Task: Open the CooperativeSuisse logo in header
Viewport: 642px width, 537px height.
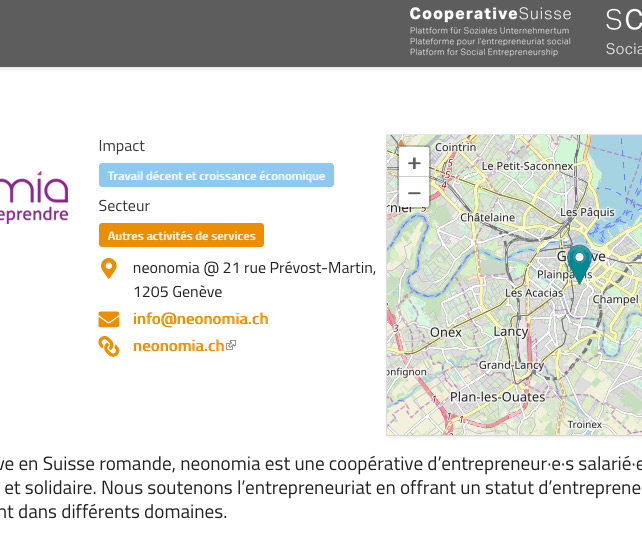Action: pyautogui.click(x=490, y=33)
